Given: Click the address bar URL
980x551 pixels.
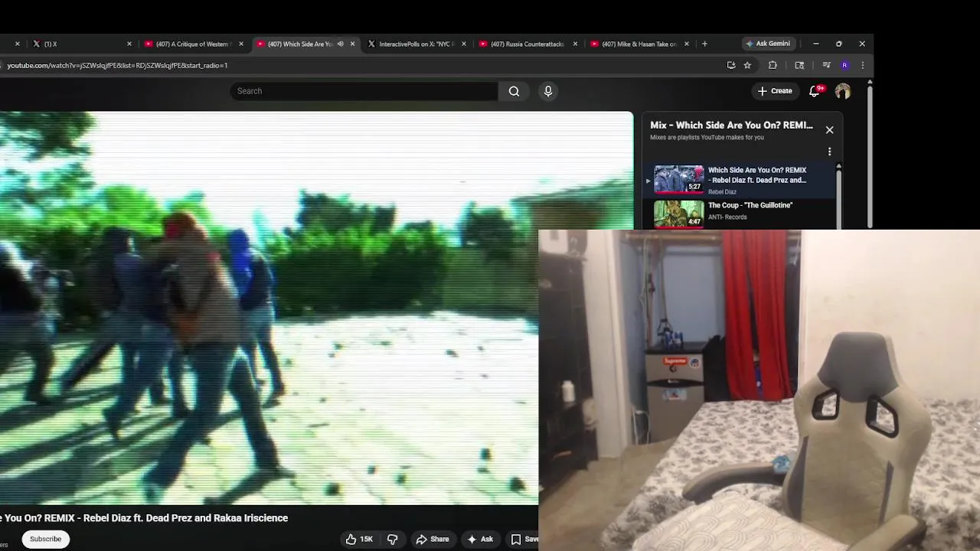Looking at the screenshot, I should 117,65.
